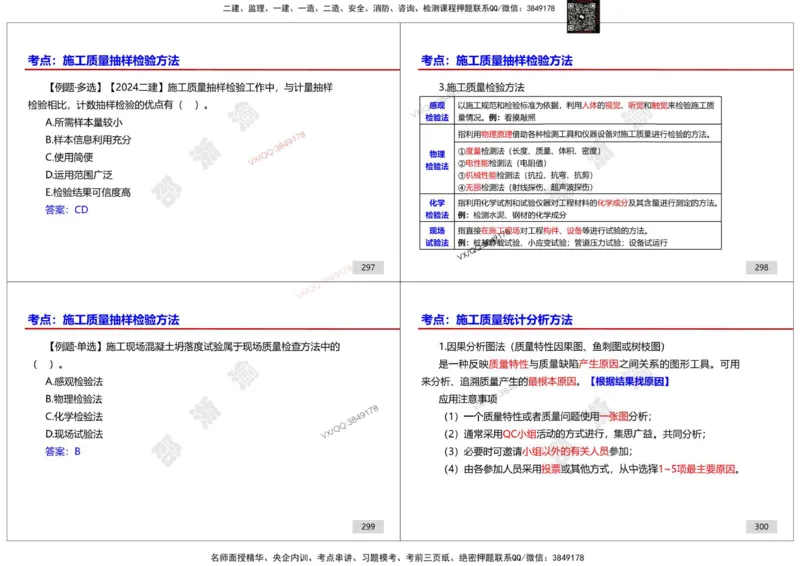Click table cell 化学检验法

[437, 209]
